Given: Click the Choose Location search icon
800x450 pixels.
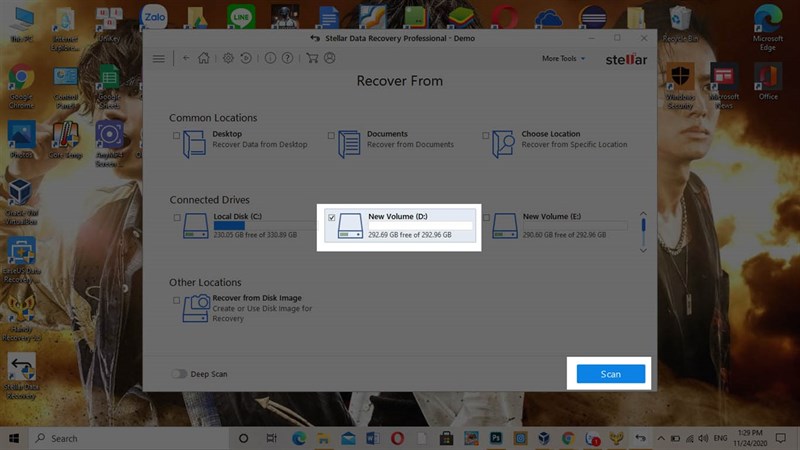Looking at the screenshot, I should (503, 144).
